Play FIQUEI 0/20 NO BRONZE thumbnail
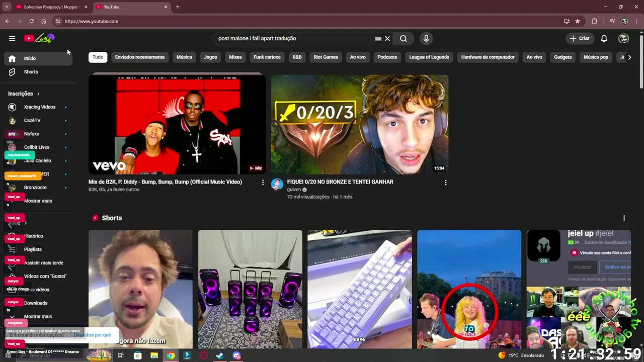The width and height of the screenshot is (644, 362). pos(360,125)
